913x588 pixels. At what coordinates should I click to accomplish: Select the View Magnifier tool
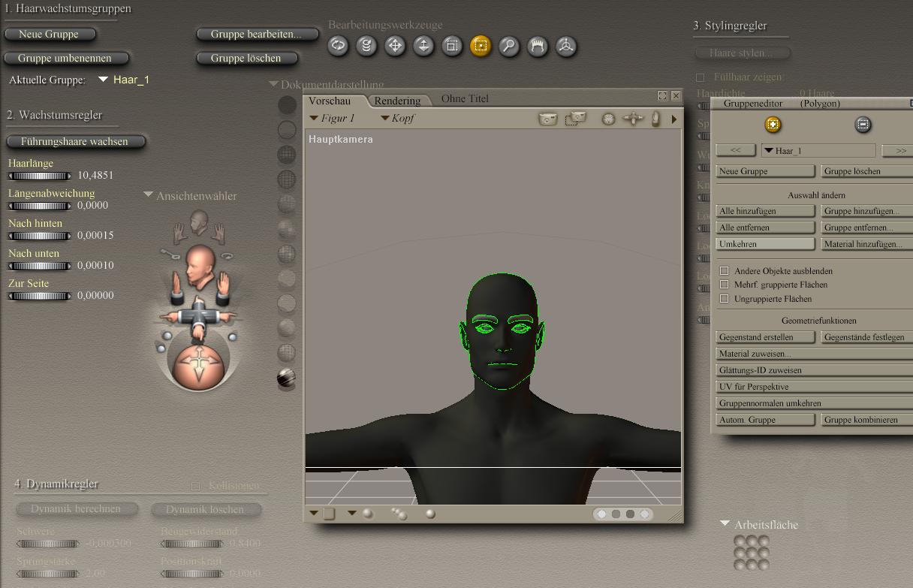[509, 46]
